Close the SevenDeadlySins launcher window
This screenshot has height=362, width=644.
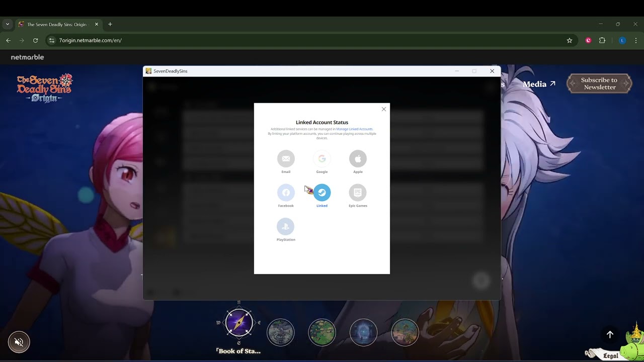(492, 71)
